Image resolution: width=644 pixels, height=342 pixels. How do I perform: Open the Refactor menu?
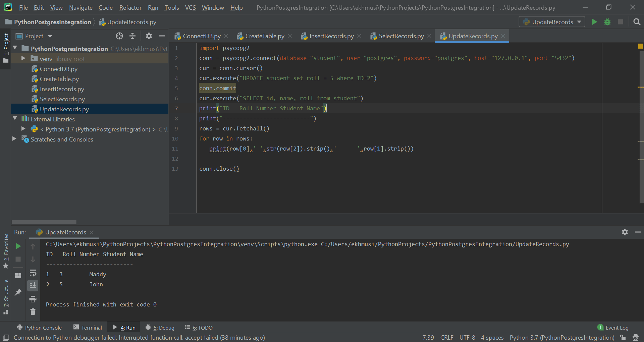[x=130, y=7]
